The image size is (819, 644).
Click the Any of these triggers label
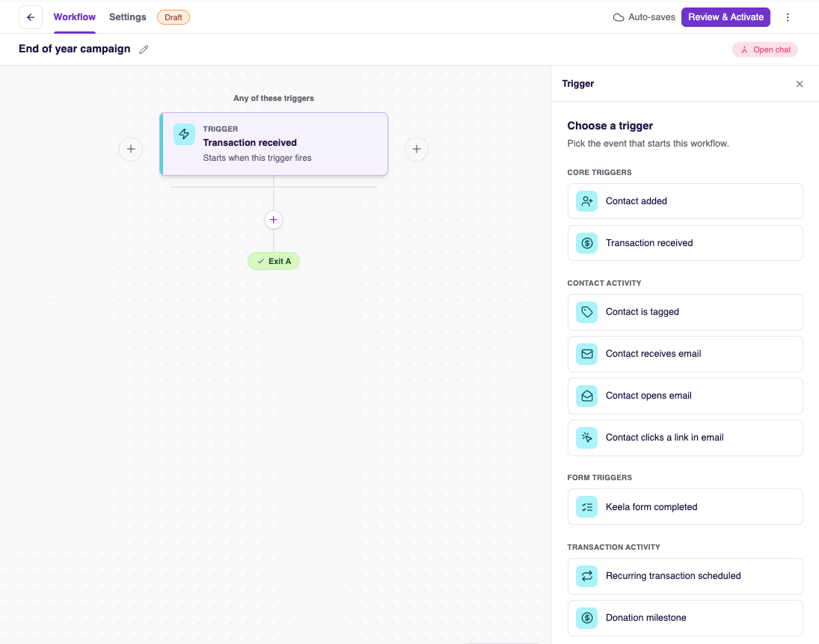[x=274, y=98]
